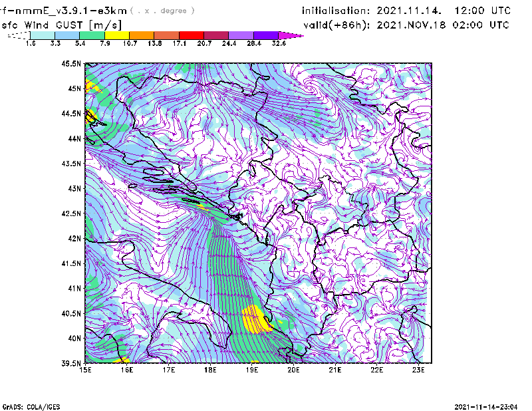The width and height of the screenshot is (532, 411).
Task: Click the 17E longitude label
Action: (x=169, y=370)
